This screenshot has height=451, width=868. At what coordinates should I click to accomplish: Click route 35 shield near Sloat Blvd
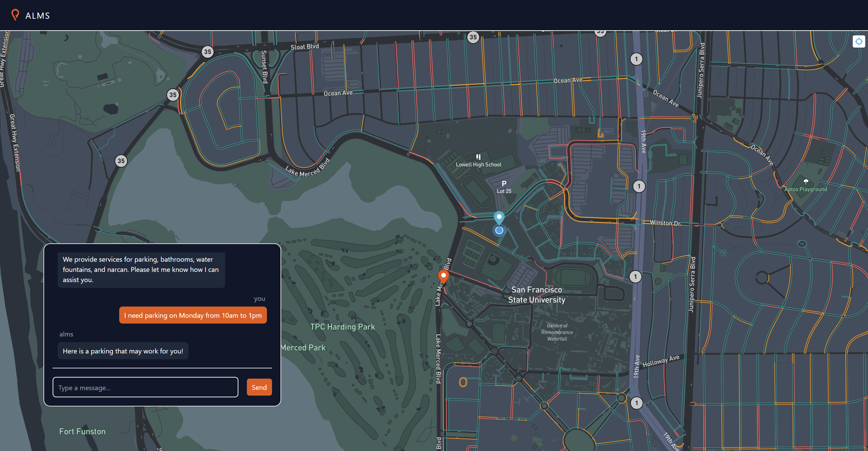207,52
